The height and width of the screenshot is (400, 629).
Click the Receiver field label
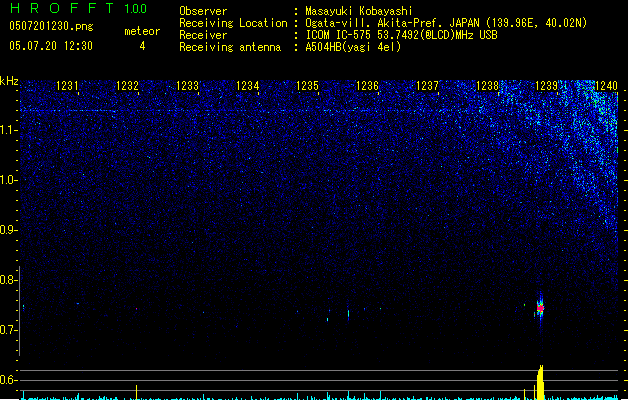pyautogui.click(x=203, y=35)
